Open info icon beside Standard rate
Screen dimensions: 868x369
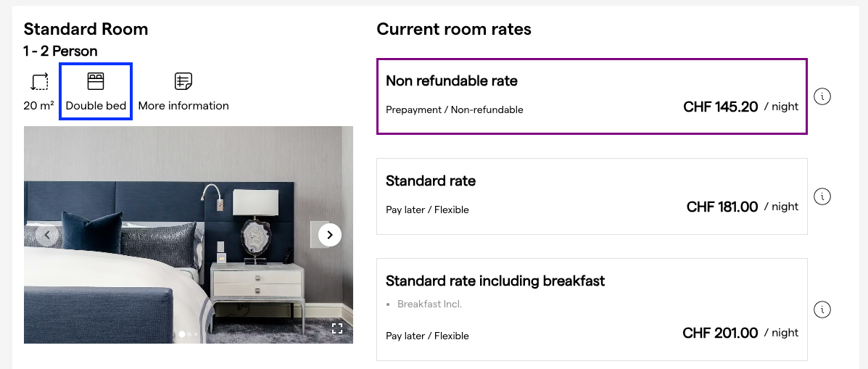click(x=822, y=196)
